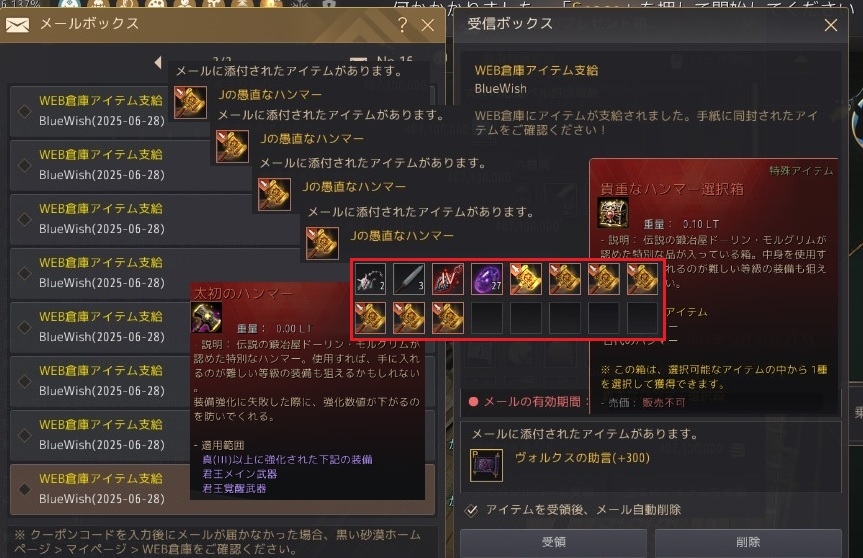Image resolution: width=863 pixels, height=558 pixels.
Task: Toggle auto-delete mail after receiving checkbox
Action: tap(471, 510)
